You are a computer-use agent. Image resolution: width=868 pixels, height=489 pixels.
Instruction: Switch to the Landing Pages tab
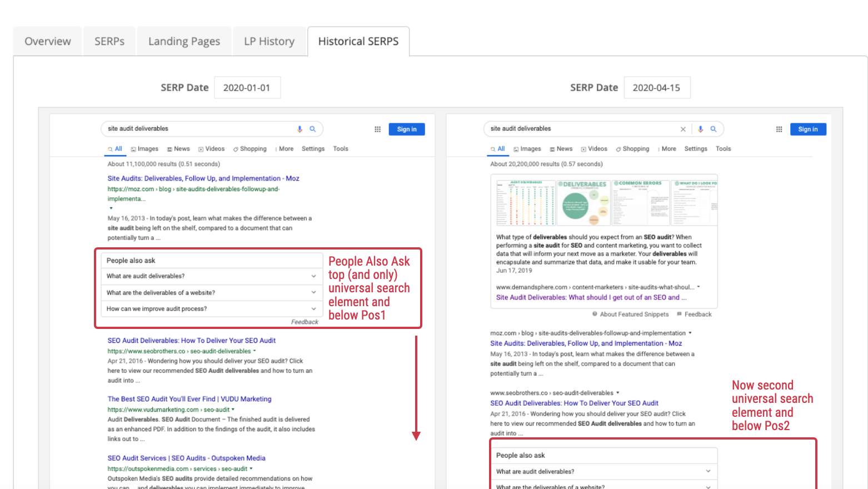coord(184,42)
